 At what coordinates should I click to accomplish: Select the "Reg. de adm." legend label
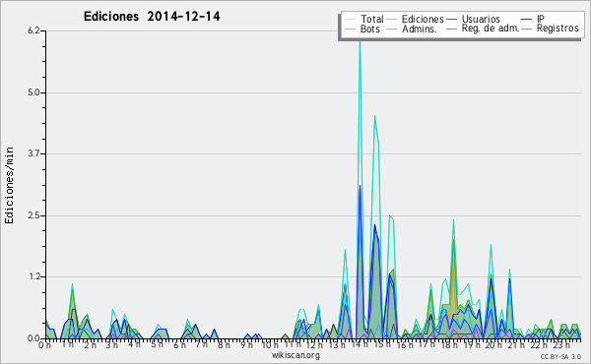(491, 29)
